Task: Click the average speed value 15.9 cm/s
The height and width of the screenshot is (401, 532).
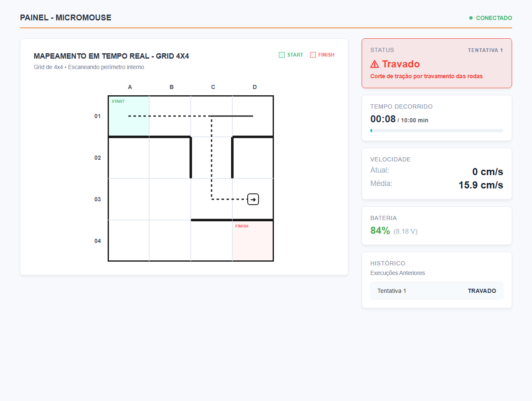Action: pos(481,185)
